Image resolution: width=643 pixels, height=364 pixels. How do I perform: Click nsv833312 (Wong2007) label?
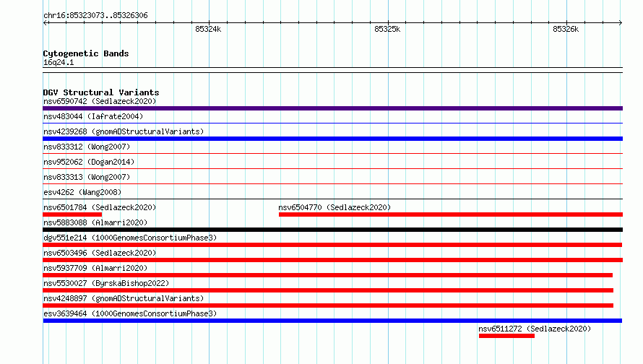pyautogui.click(x=87, y=147)
